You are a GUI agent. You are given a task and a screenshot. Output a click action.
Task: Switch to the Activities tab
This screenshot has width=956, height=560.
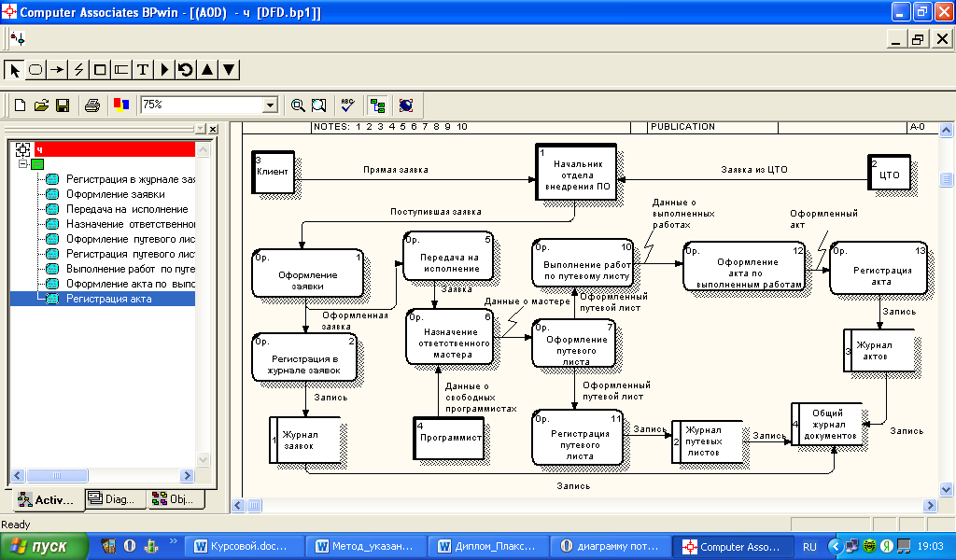click(49, 499)
